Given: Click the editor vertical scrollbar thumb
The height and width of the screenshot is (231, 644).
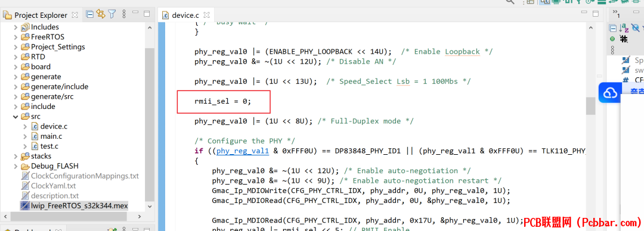Looking at the screenshot, I should coord(590,106).
